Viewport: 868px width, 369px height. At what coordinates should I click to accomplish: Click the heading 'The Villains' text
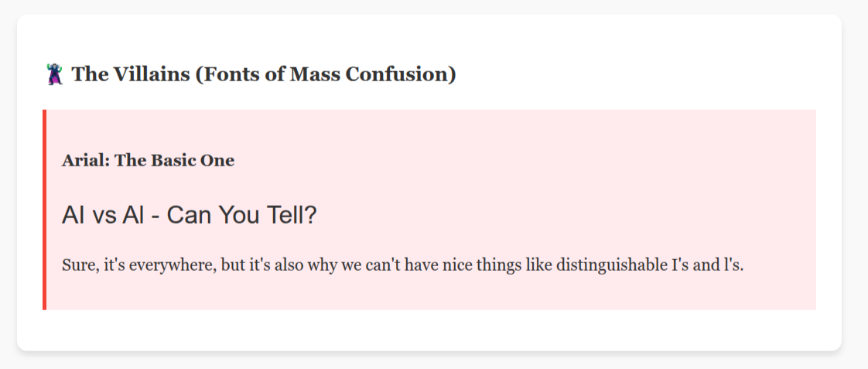click(x=131, y=74)
